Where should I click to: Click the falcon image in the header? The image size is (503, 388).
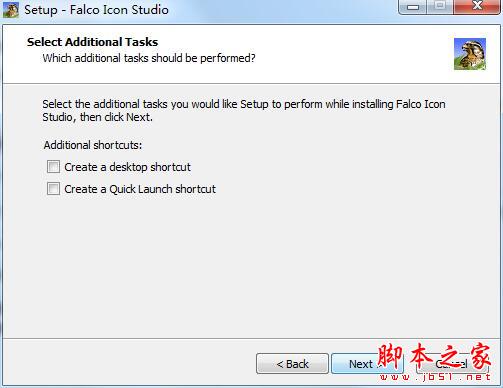(x=470, y=54)
